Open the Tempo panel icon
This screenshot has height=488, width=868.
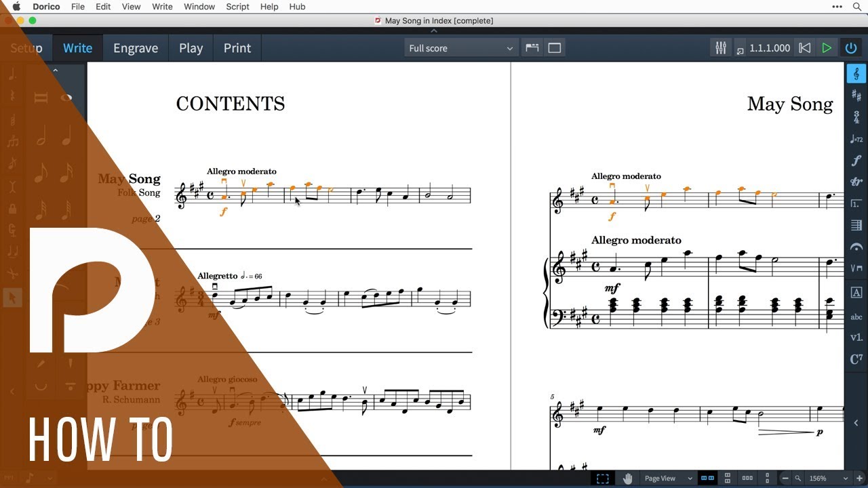[x=856, y=139]
